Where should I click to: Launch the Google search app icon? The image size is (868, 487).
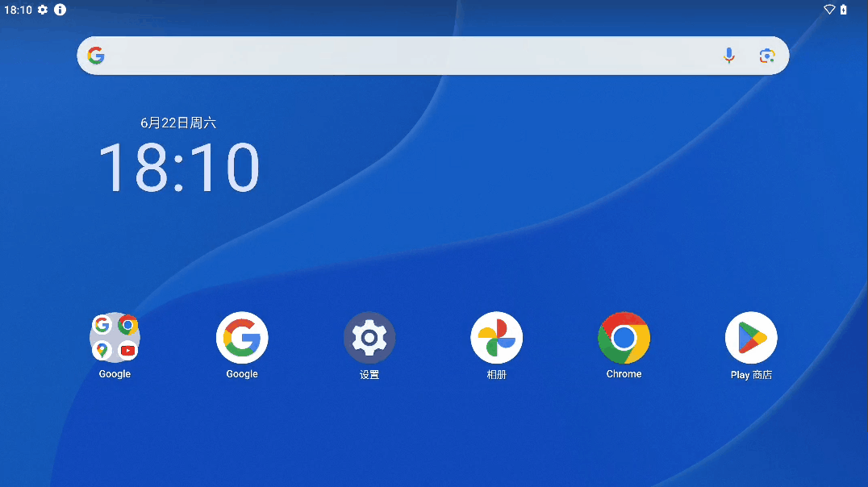242,338
